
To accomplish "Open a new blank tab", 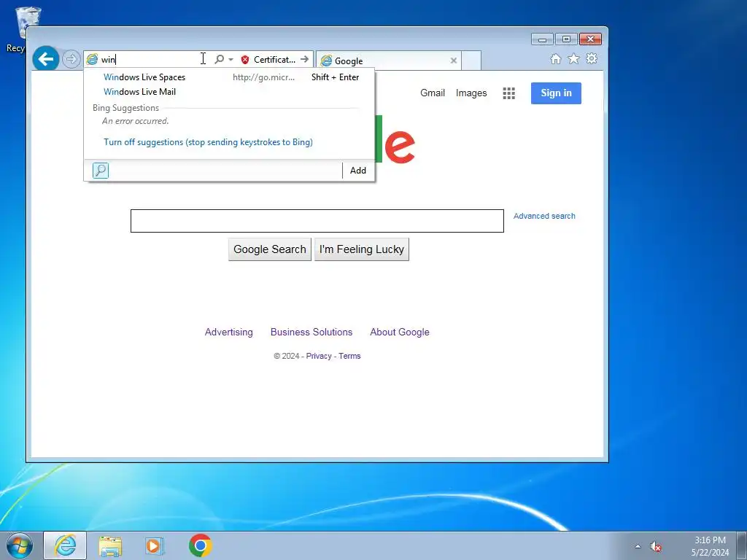I will coord(471,61).
